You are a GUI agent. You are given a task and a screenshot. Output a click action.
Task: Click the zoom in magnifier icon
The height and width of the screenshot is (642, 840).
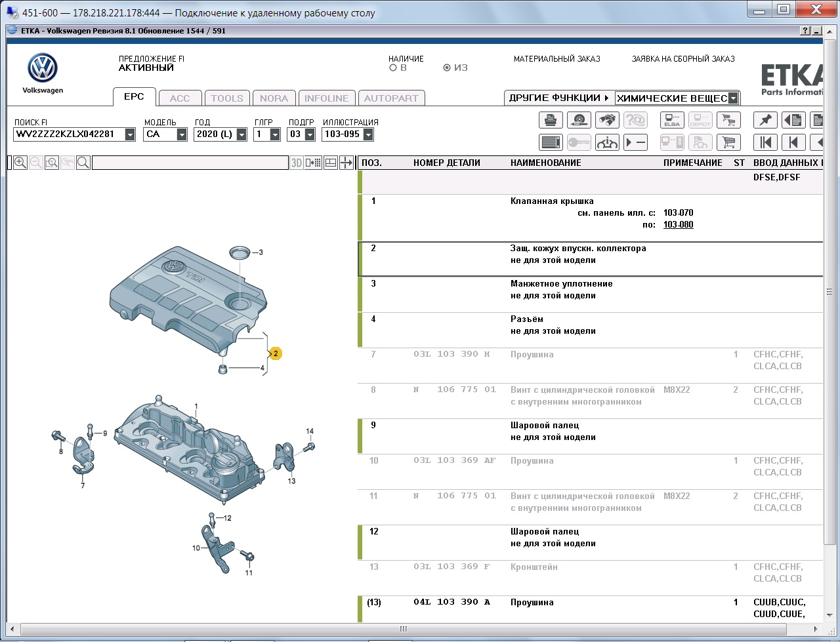click(x=20, y=163)
